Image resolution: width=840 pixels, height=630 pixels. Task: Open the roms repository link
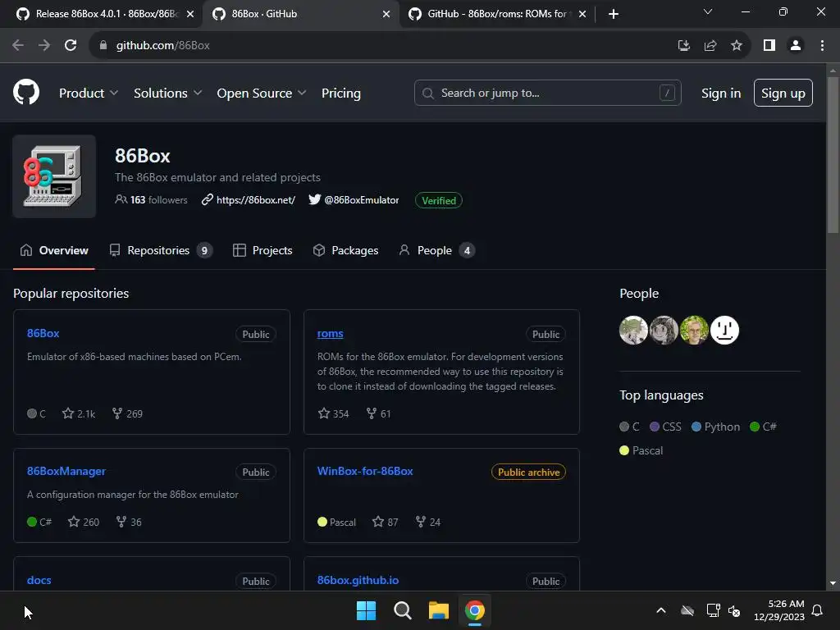coord(330,333)
